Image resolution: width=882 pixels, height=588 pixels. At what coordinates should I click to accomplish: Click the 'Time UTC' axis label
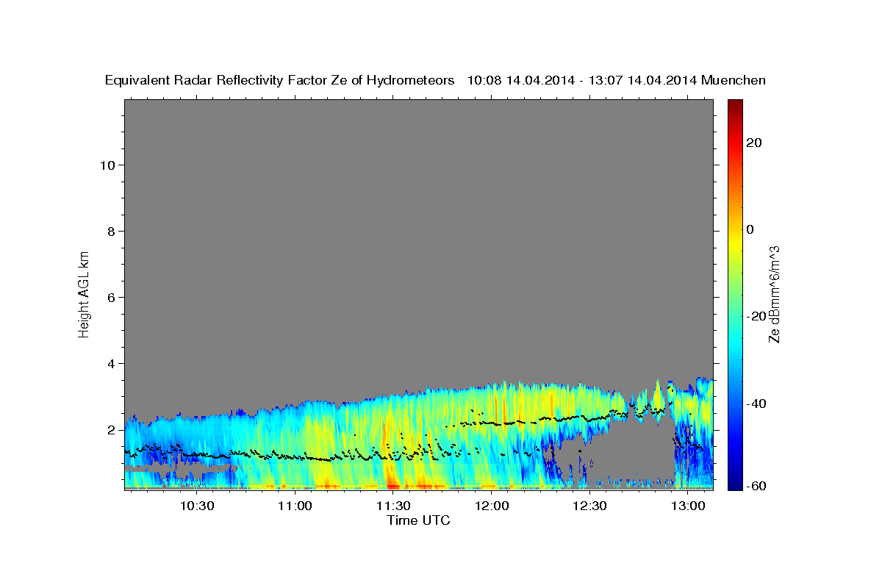[x=418, y=520]
